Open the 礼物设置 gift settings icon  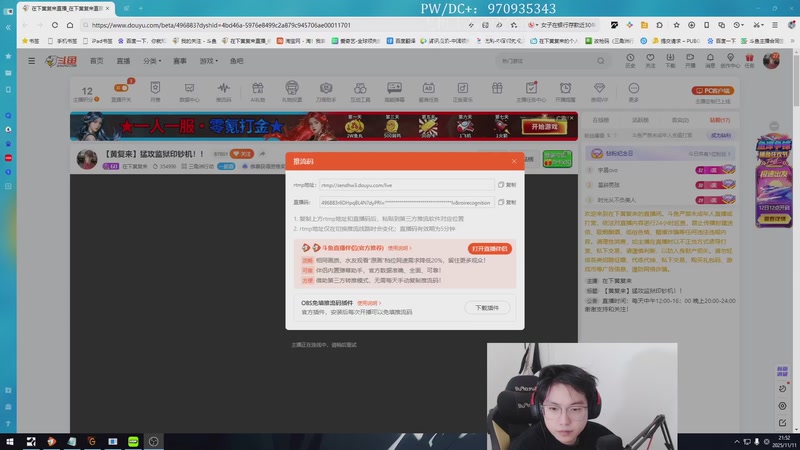point(292,91)
